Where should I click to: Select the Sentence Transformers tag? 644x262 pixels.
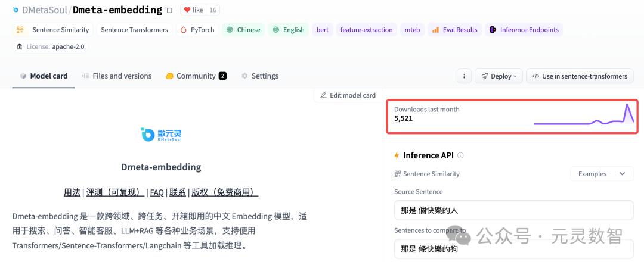[134, 30]
